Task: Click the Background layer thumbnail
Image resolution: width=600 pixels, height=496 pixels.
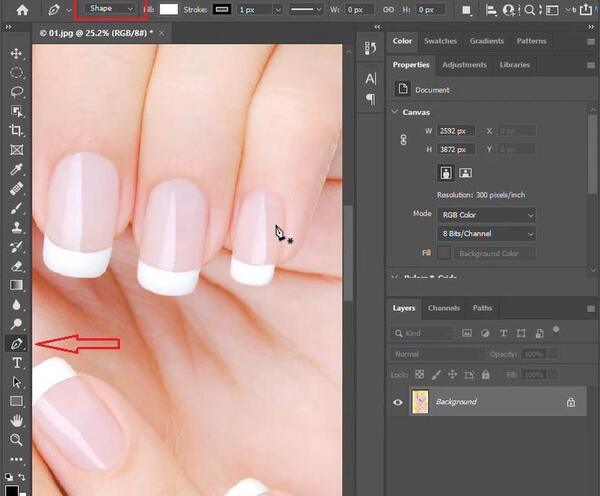Action: point(420,402)
